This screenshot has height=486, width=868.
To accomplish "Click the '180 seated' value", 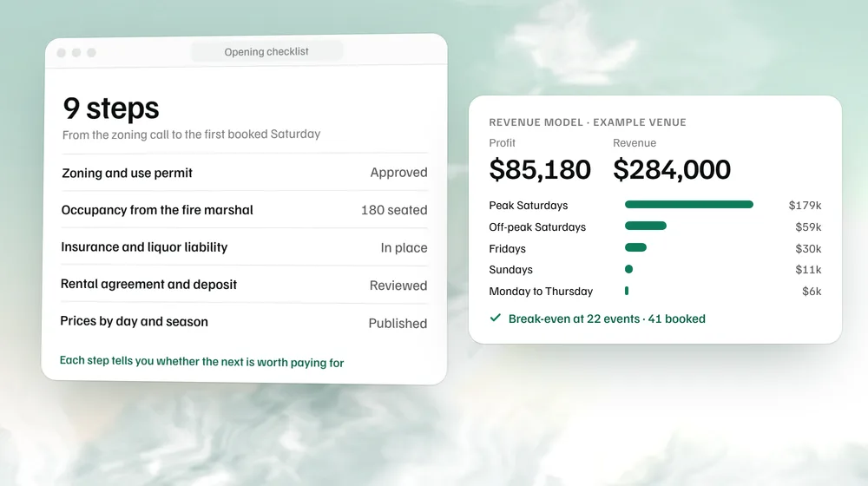I will click(x=394, y=210).
